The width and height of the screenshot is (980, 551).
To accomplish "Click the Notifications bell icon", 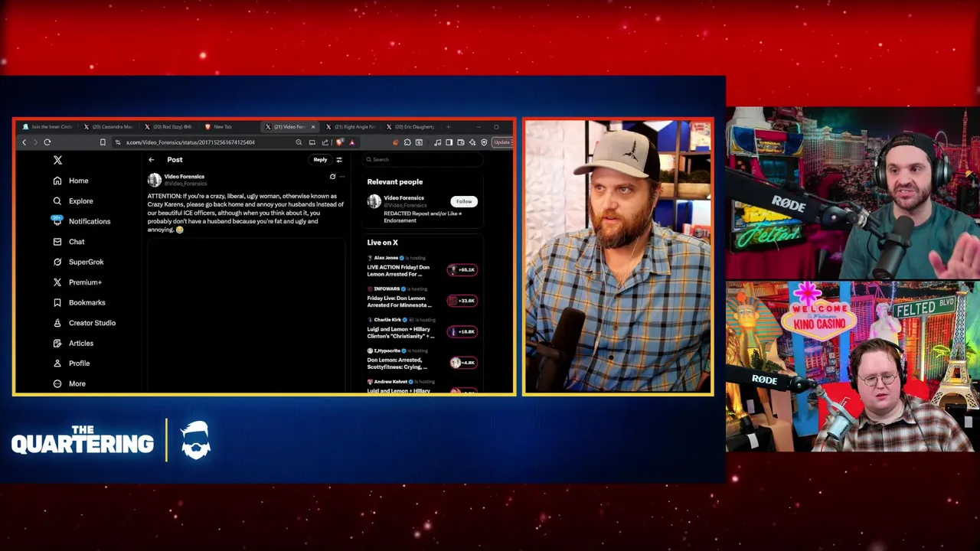I will (57, 221).
